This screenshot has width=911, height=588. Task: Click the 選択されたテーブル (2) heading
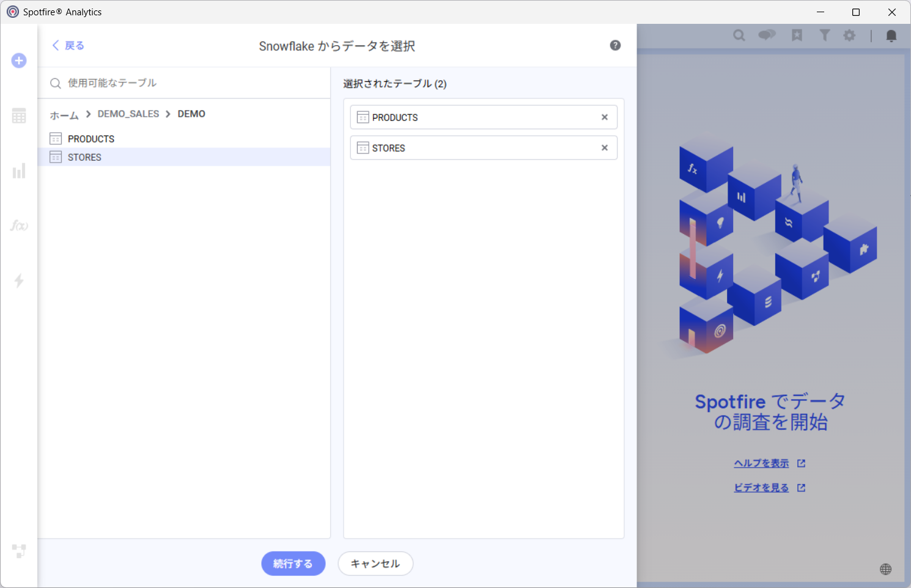click(395, 84)
